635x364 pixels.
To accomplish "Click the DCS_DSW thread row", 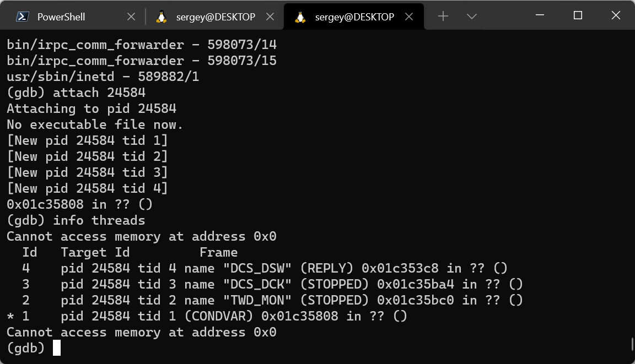I will click(265, 268).
